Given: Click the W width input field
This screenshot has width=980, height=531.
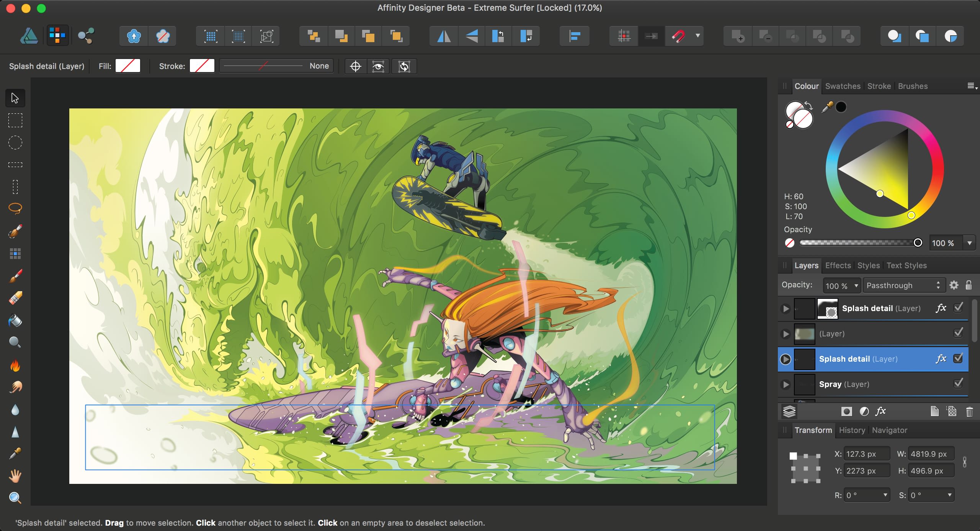Looking at the screenshot, I should [x=931, y=454].
